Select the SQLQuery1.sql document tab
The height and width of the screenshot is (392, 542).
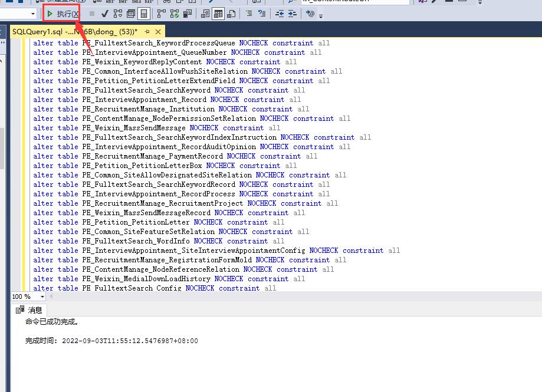(74, 31)
